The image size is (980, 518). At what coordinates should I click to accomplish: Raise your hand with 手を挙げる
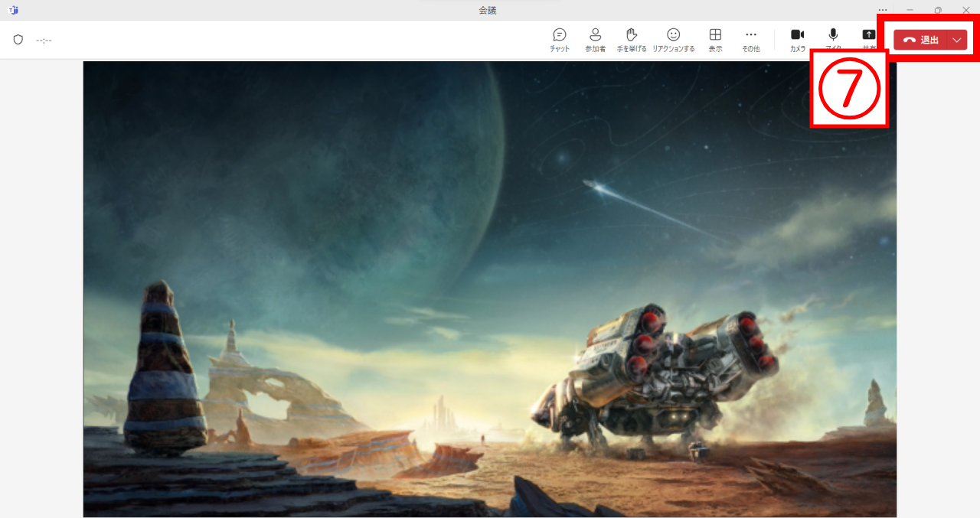coord(632,40)
